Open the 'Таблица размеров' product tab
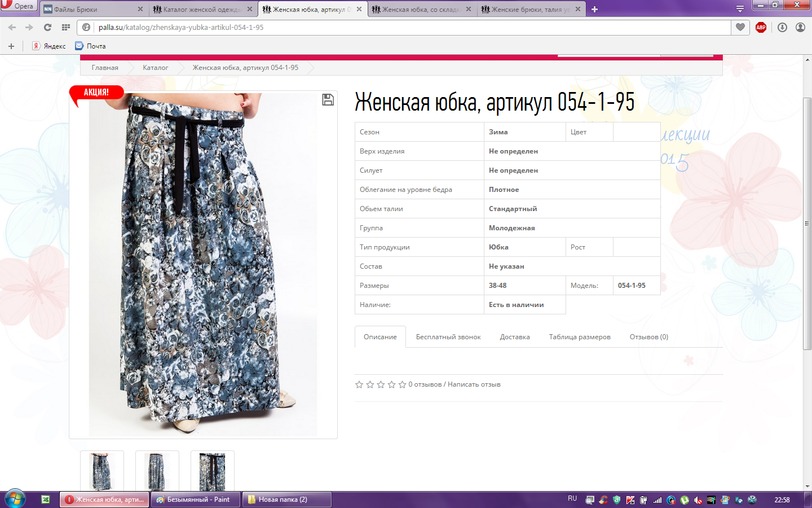This screenshot has width=812, height=508. (x=580, y=337)
